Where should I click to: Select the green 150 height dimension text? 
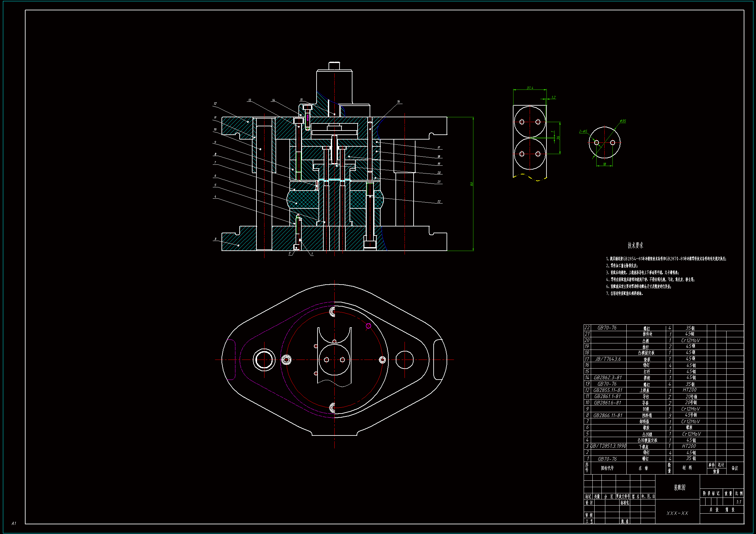click(x=471, y=184)
